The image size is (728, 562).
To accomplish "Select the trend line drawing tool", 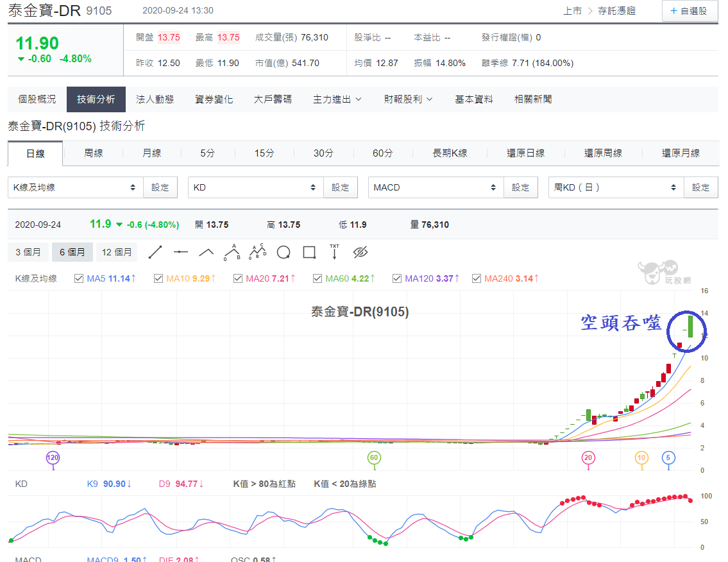I will [155, 252].
